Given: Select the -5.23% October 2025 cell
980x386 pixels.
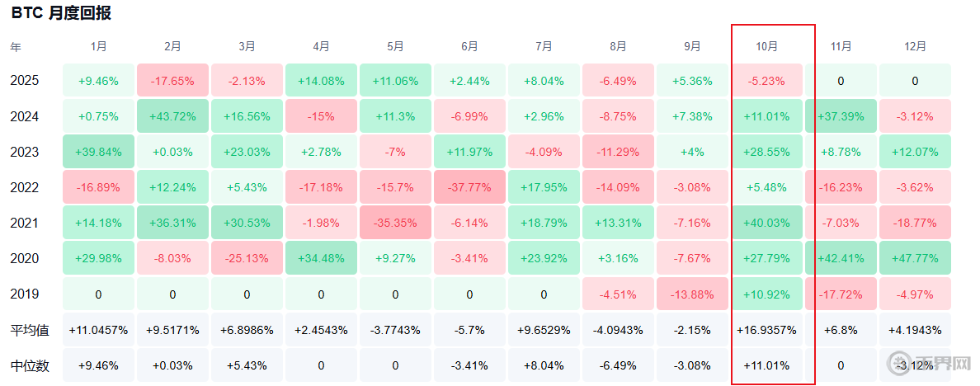Looking at the screenshot, I should tap(766, 81).
